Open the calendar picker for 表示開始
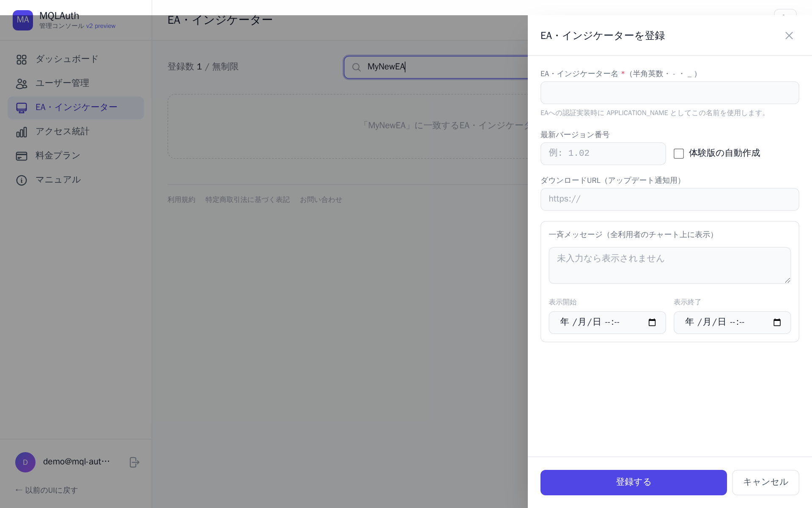This screenshot has width=812, height=508. (x=652, y=322)
